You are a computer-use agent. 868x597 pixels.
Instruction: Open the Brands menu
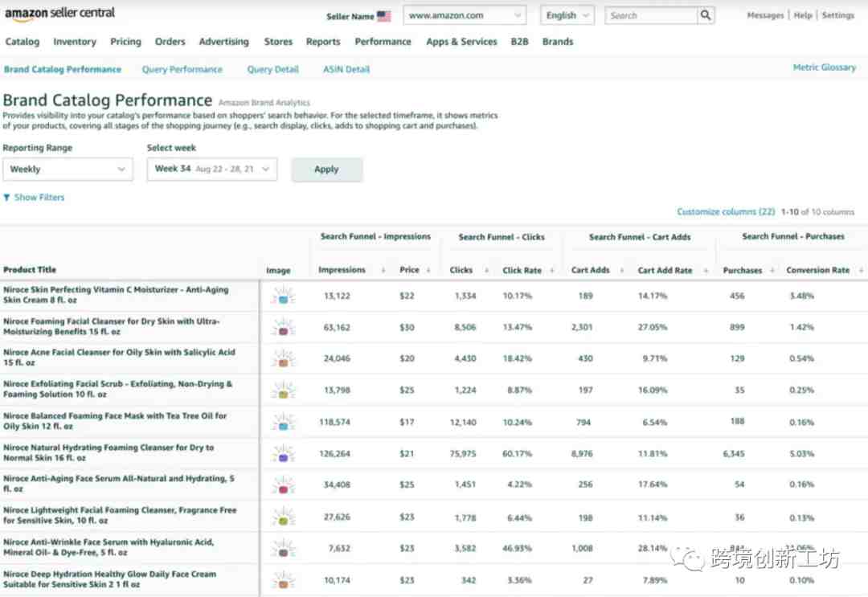tap(558, 42)
